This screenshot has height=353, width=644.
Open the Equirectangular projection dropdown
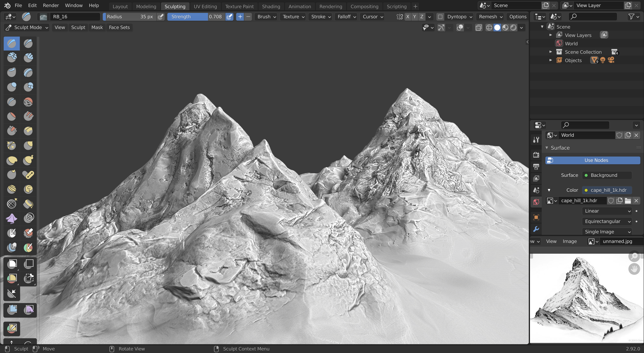click(607, 221)
